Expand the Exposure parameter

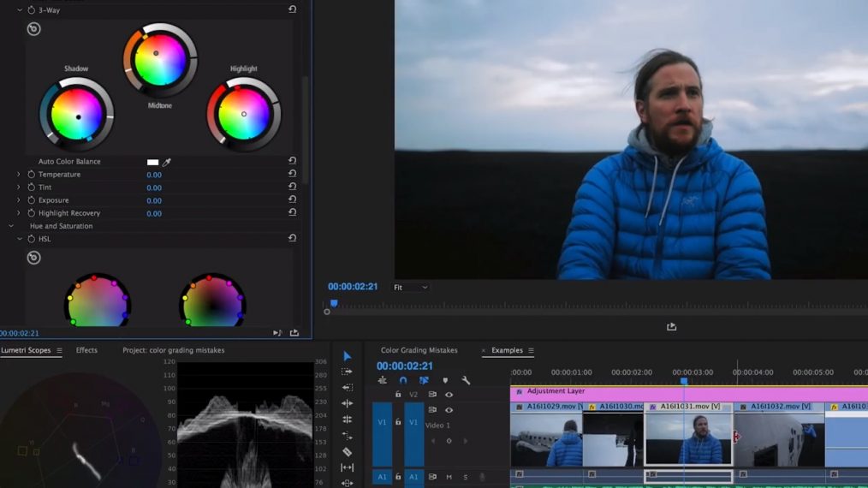(x=18, y=200)
